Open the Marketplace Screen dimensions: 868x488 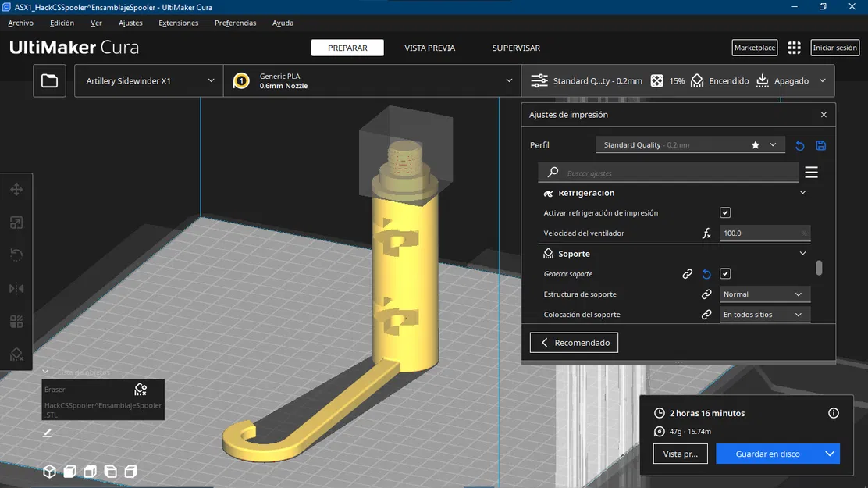coord(755,48)
